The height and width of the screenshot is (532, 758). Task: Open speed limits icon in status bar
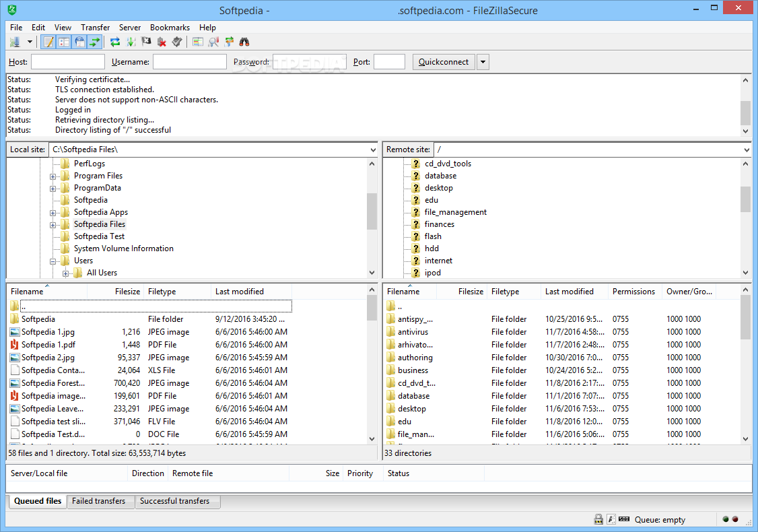(x=624, y=519)
